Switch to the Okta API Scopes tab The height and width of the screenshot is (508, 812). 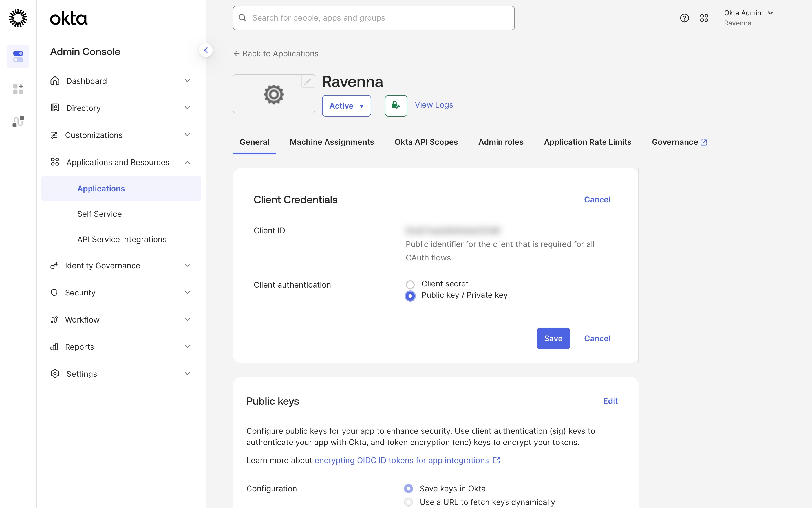click(x=426, y=142)
